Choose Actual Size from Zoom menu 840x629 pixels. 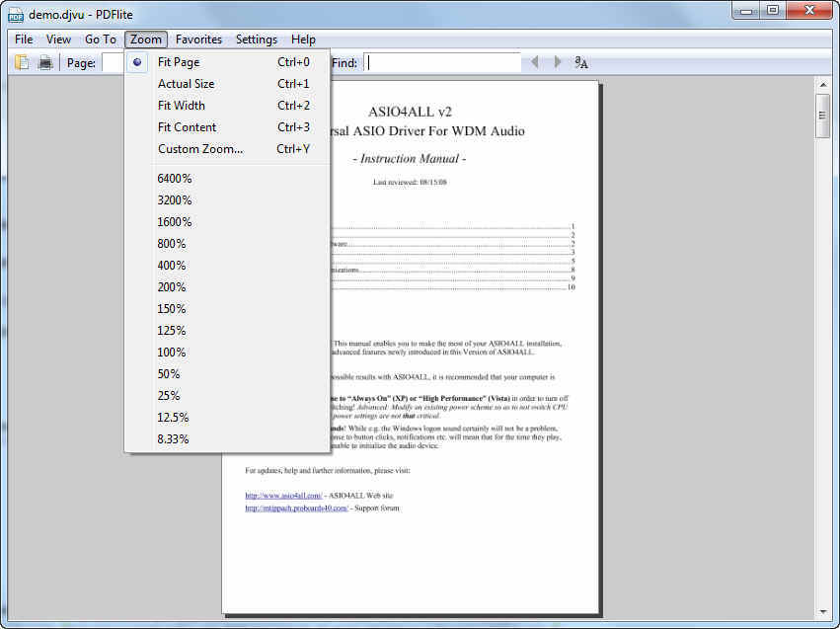(x=228, y=84)
